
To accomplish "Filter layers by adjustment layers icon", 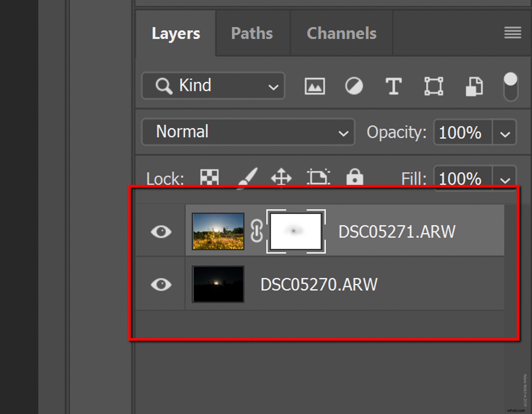I will pos(354,86).
